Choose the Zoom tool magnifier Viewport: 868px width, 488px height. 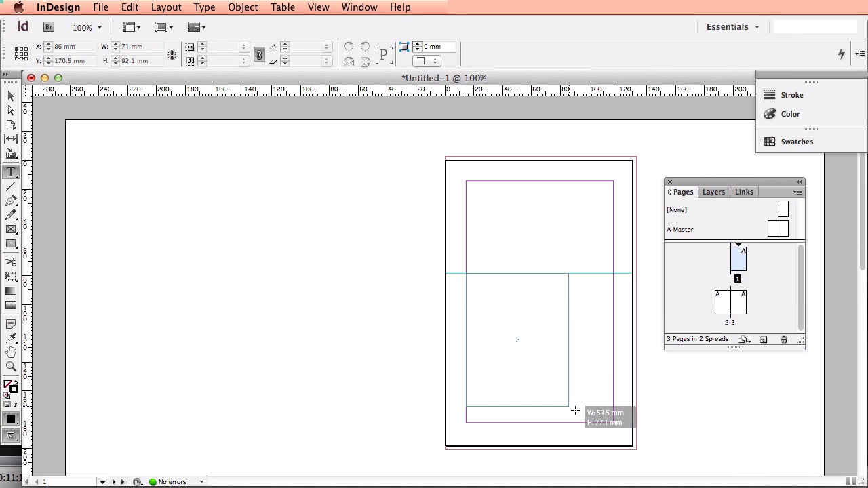click(x=11, y=367)
